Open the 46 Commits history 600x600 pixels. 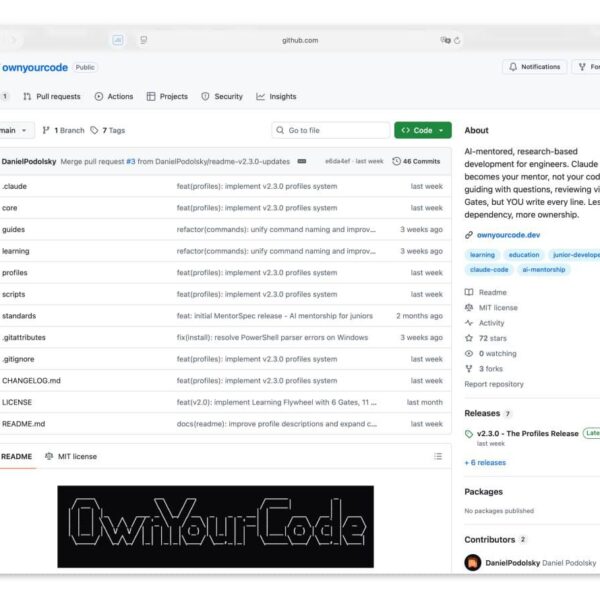416,161
